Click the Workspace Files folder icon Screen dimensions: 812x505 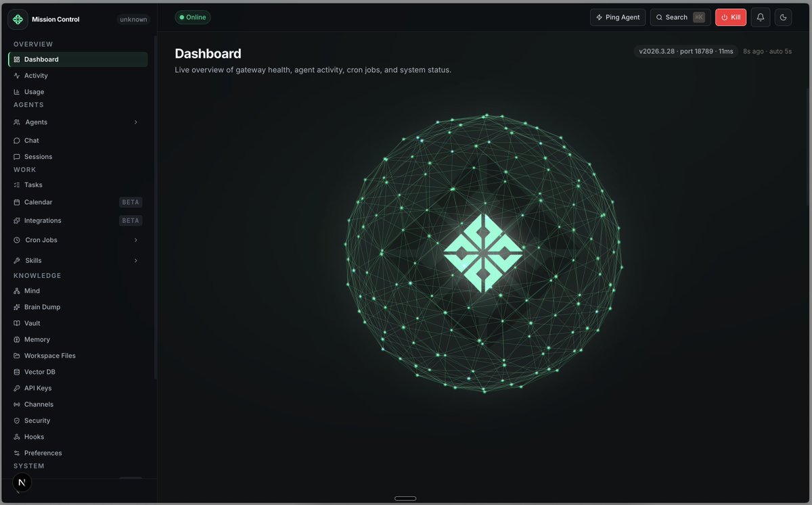(17, 356)
